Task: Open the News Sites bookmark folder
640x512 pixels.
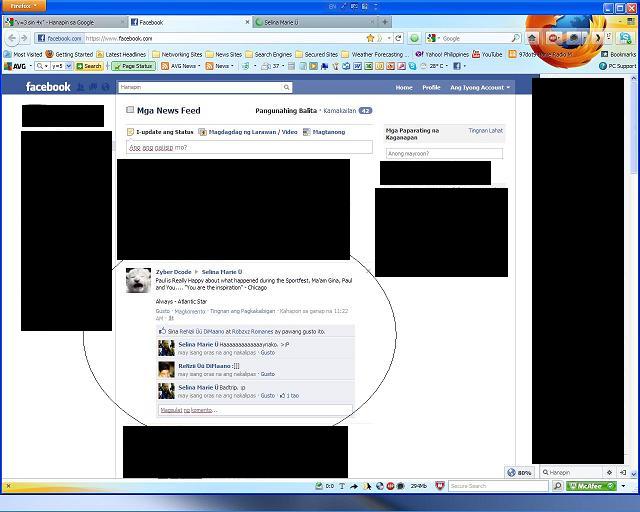Action: pyautogui.click(x=224, y=54)
